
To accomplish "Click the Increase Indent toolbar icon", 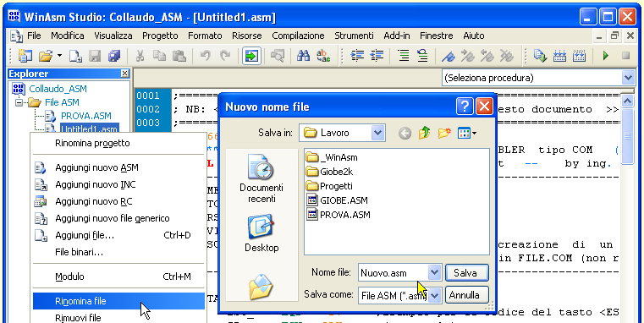I will point(357,56).
